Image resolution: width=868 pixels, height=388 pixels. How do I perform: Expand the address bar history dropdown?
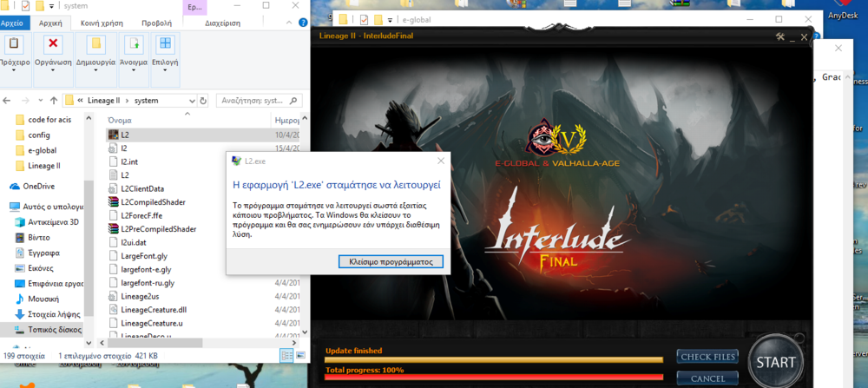click(x=192, y=101)
